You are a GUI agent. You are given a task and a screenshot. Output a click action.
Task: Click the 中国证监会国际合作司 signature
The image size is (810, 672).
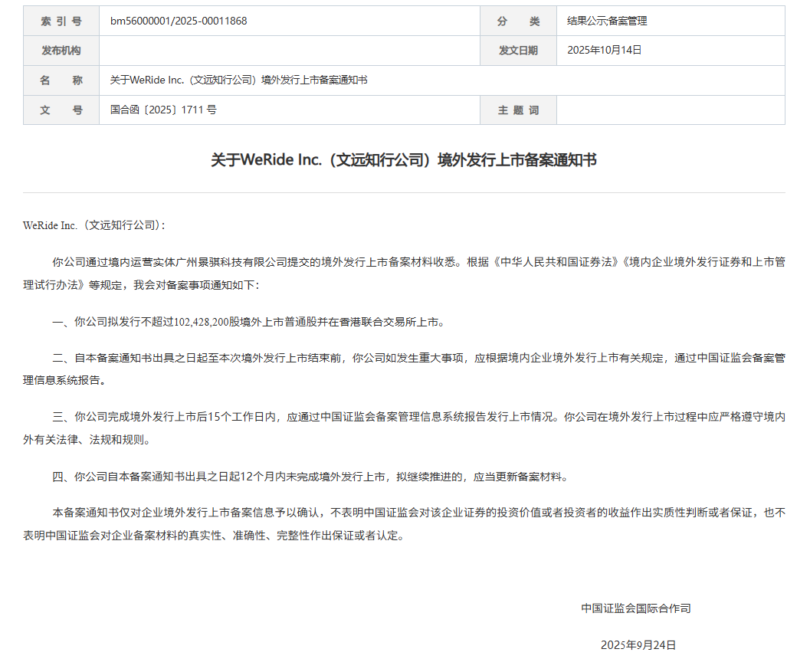635,608
